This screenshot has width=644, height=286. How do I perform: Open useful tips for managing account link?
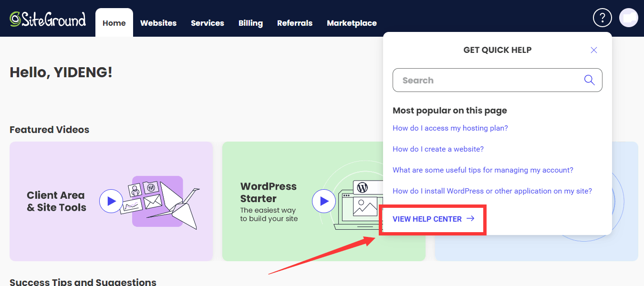tap(483, 170)
